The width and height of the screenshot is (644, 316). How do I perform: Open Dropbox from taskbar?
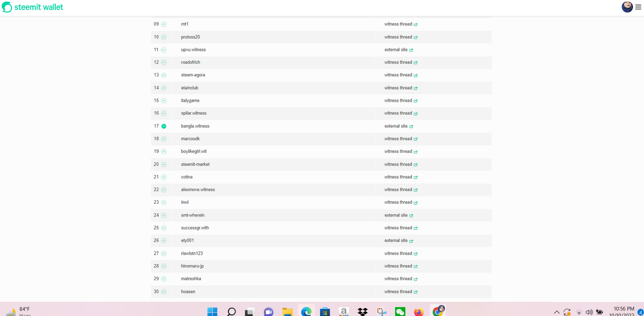pyautogui.click(x=362, y=311)
